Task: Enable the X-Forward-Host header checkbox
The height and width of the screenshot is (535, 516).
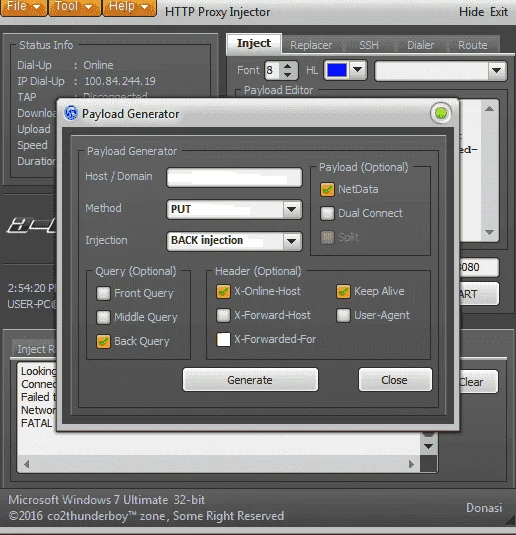Action: (223, 316)
